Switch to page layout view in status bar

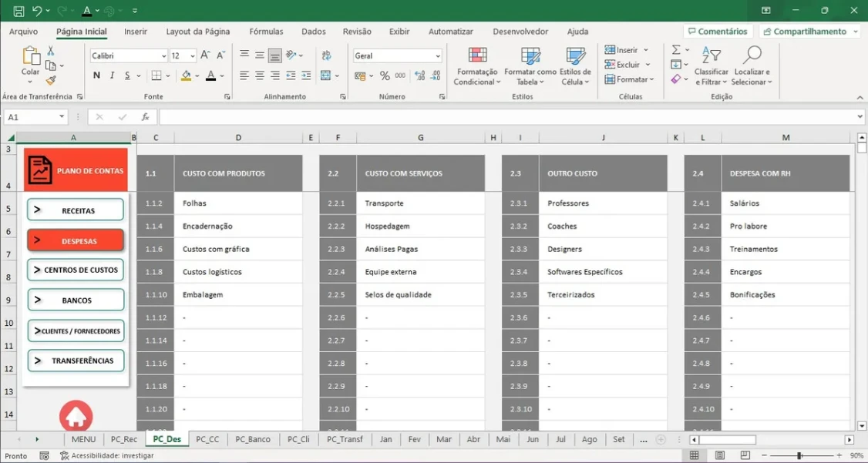pyautogui.click(x=719, y=456)
